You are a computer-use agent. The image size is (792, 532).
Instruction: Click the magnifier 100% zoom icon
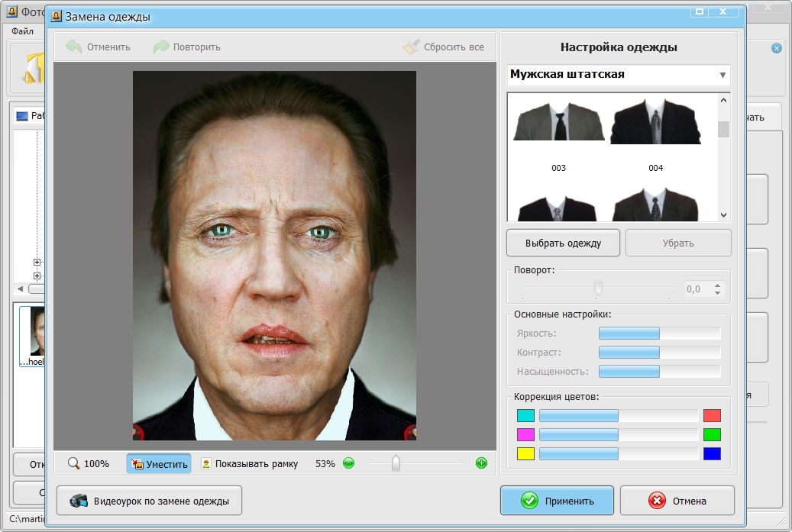tap(74, 463)
